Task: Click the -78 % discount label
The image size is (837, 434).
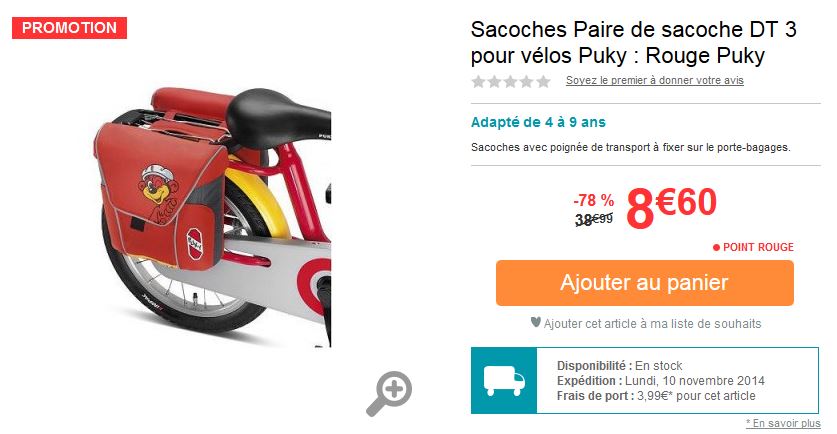Action: coord(594,201)
